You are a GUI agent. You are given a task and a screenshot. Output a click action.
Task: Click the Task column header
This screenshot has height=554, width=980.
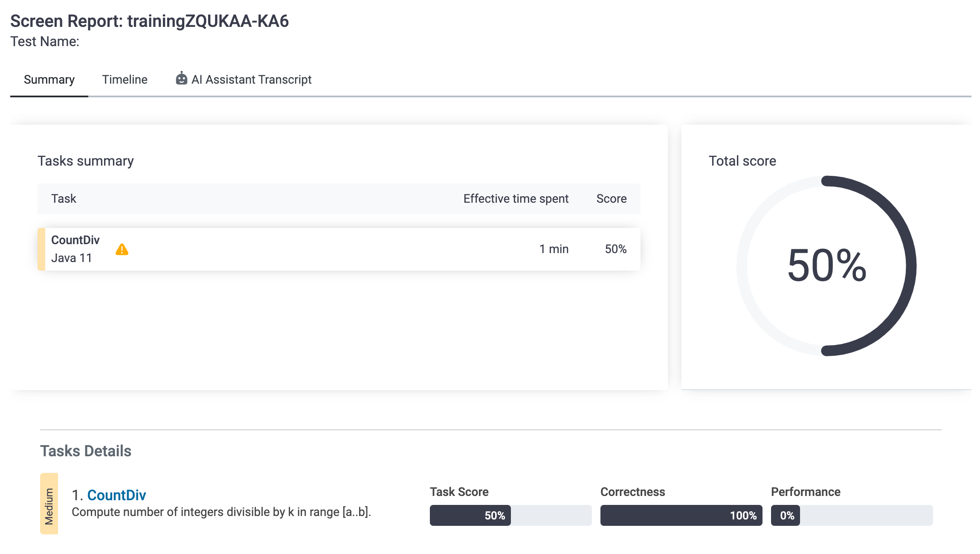(x=64, y=199)
